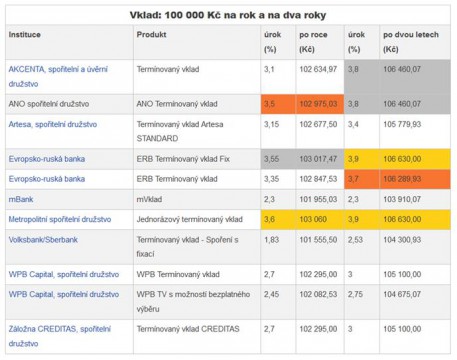This screenshot has height=360, width=457.
Task: Select the 'mVklad' product cell
Action: point(197,199)
